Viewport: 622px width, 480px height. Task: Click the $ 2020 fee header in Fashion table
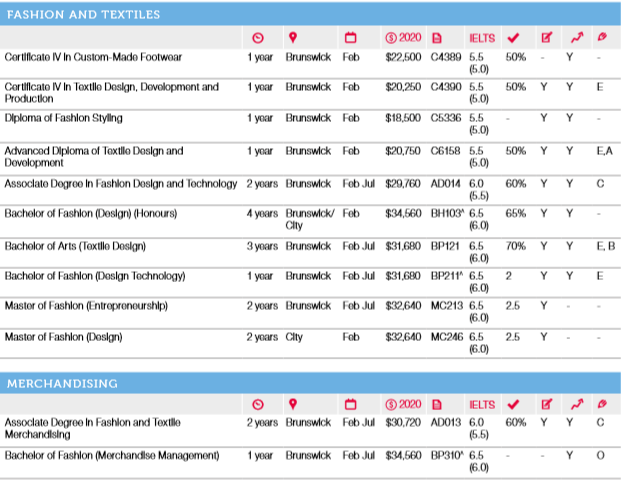403,38
